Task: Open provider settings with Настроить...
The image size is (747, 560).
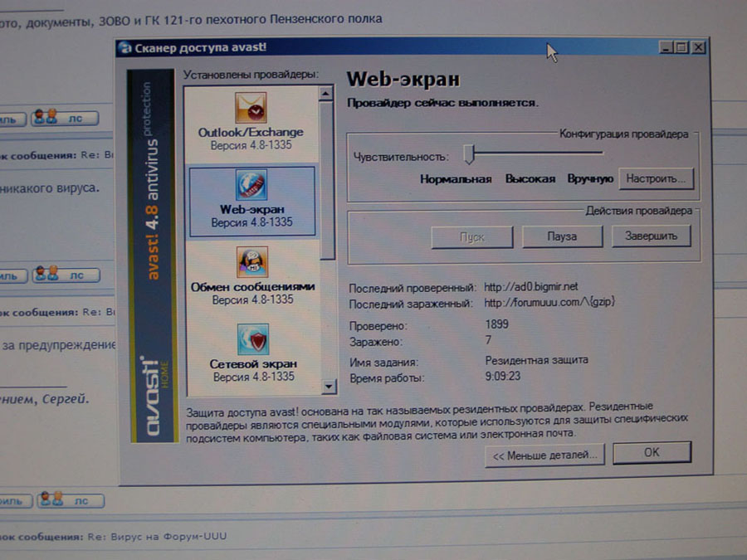Action: [656, 178]
